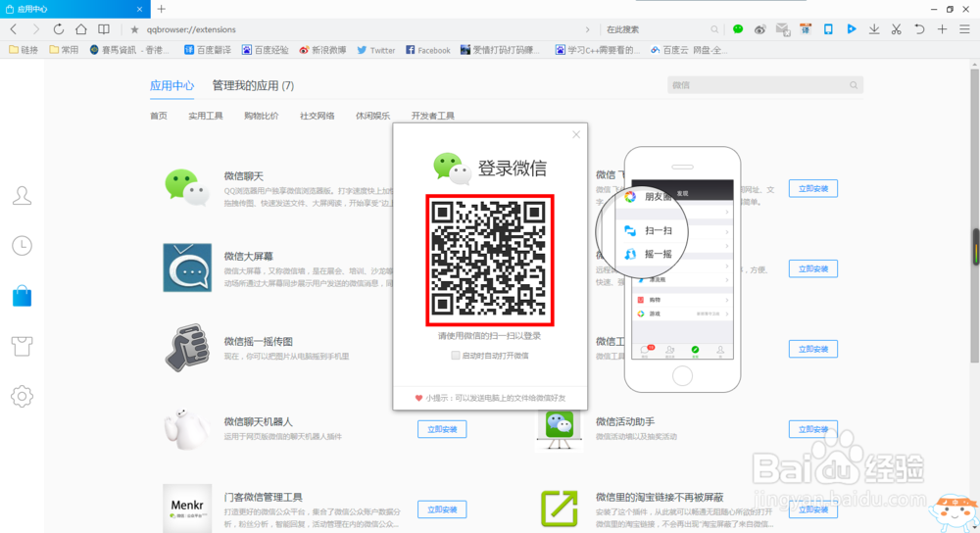Click the WeChat login QR code
The image size is (980, 533).
point(490,260)
